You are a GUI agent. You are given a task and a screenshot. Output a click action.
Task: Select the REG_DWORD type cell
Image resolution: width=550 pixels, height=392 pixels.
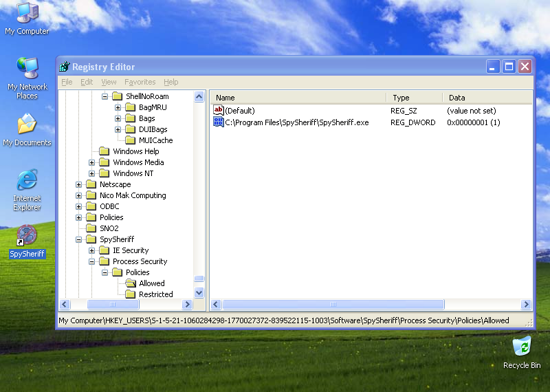pos(413,122)
